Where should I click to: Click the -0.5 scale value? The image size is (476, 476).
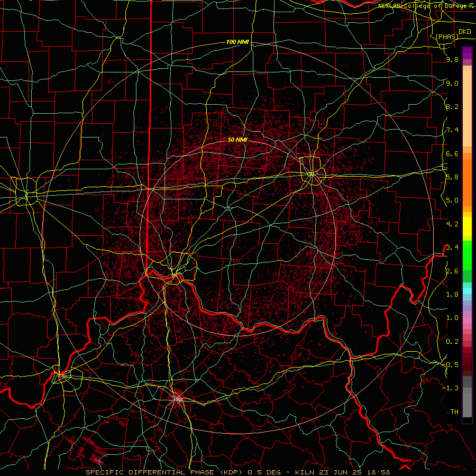pyautogui.click(x=451, y=365)
